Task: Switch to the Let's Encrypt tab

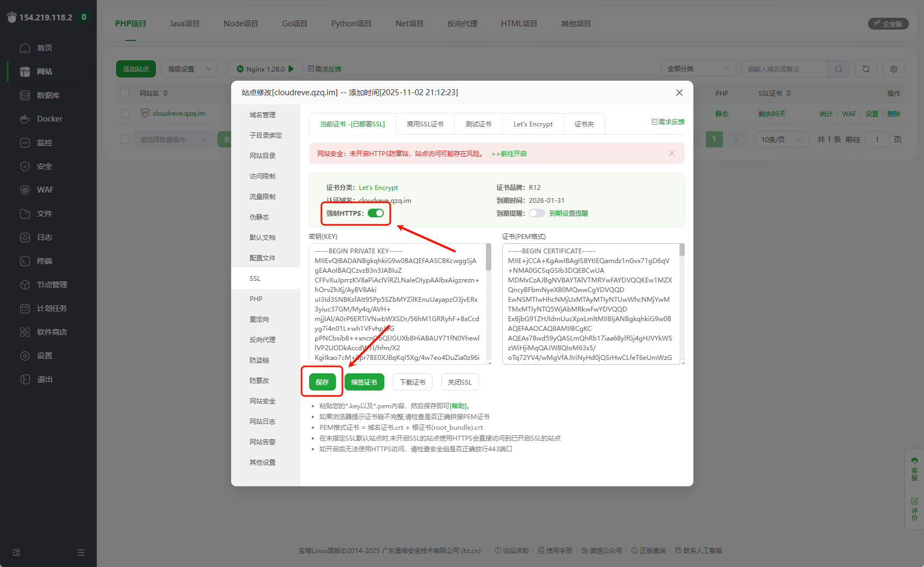Action: point(533,124)
